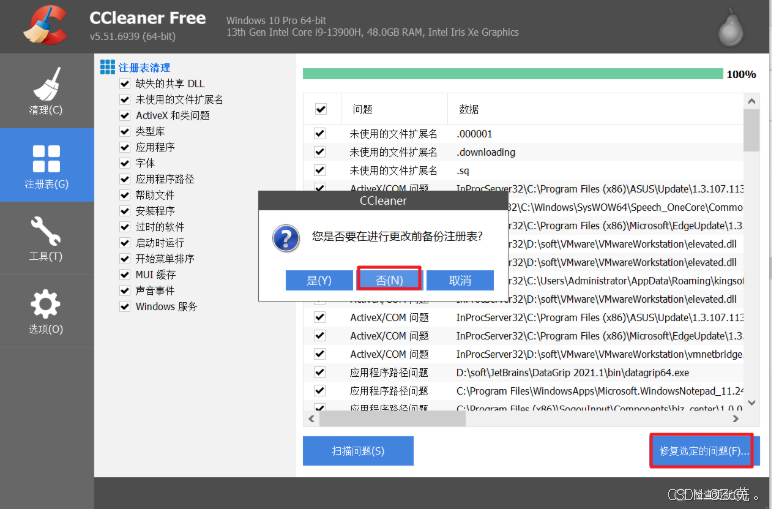Toggle MUI 缓存 checkbox
The height and width of the screenshot is (509, 772).
click(125, 274)
